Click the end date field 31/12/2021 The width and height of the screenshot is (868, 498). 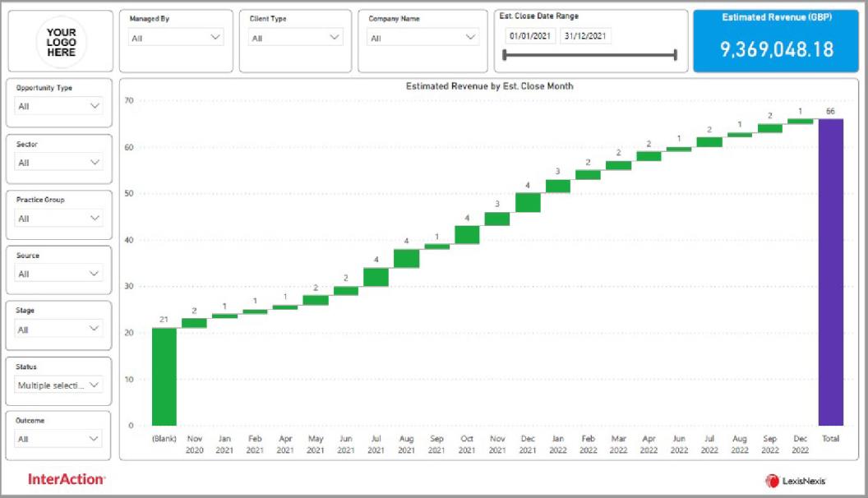click(585, 36)
